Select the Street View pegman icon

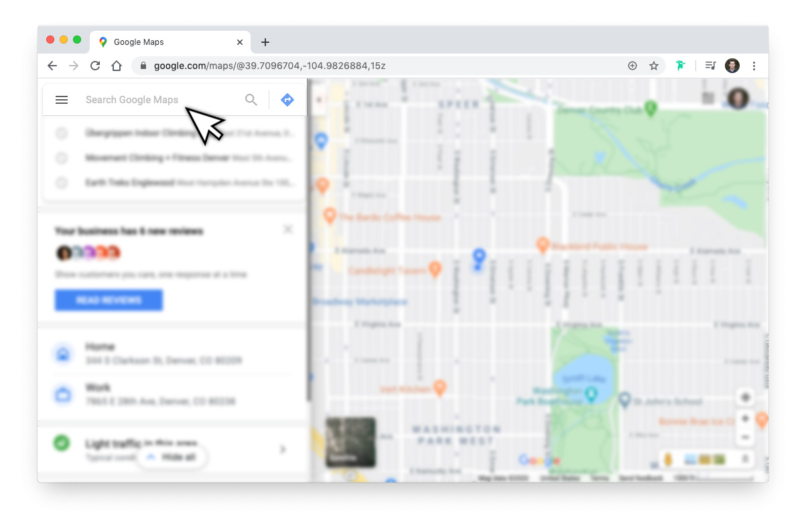coord(745,459)
